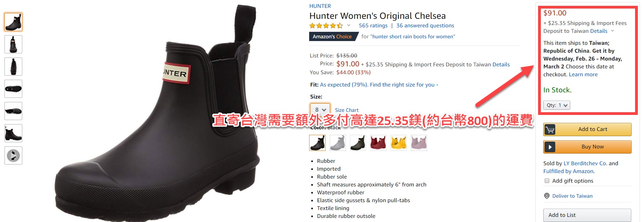Select the back view boot thumbnail
Image resolution: width=644 pixels, height=222 pixels.
coord(13,67)
